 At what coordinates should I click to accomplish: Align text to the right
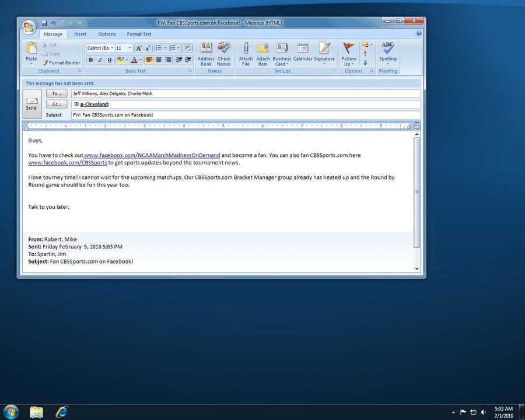(168, 60)
